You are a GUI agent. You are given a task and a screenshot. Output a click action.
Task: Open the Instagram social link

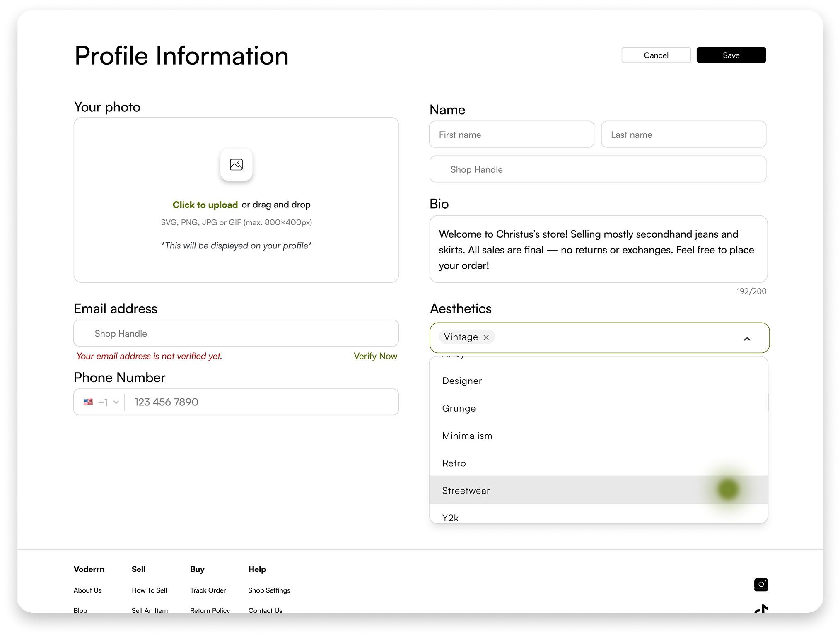coord(760,584)
